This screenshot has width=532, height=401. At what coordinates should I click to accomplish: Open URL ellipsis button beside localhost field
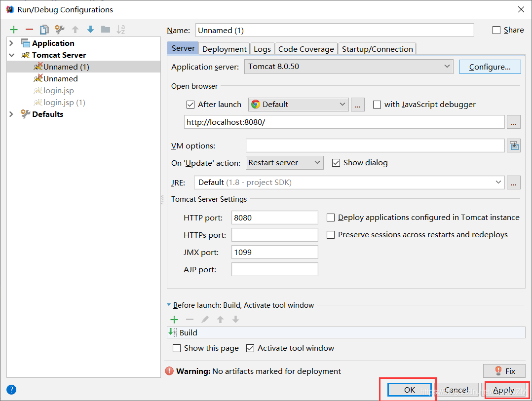[x=514, y=122]
